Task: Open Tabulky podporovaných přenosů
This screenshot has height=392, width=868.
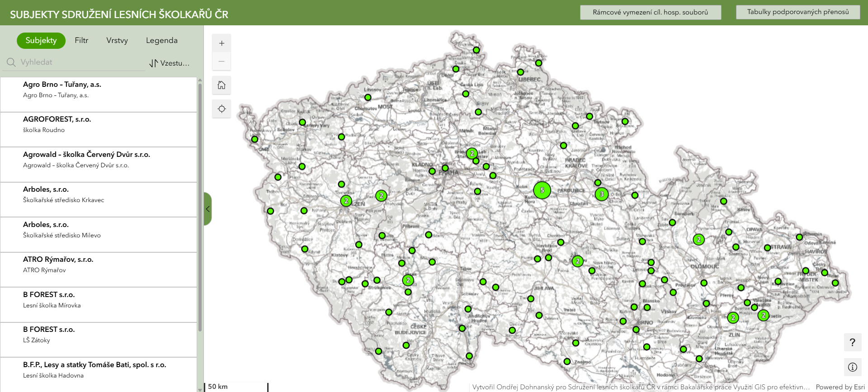Action: (797, 12)
